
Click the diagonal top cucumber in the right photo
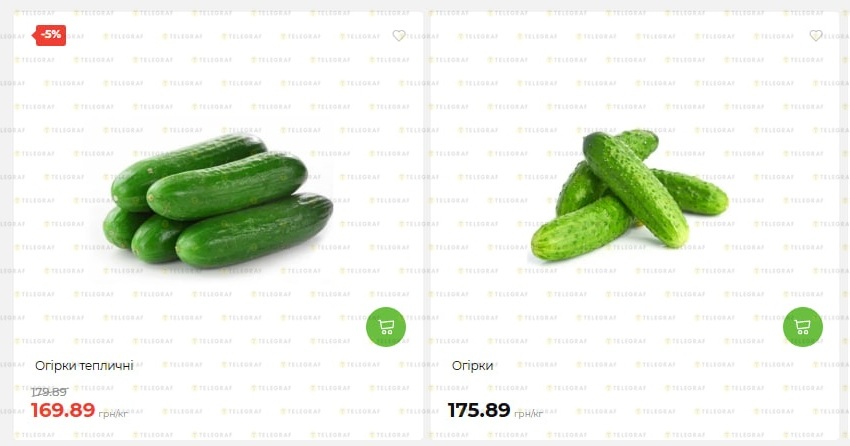coord(635,187)
